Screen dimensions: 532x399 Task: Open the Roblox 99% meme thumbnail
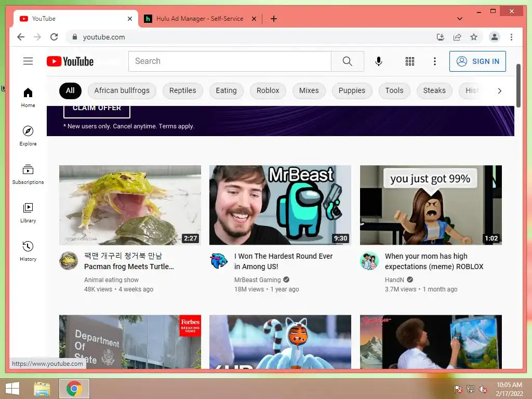(x=431, y=205)
